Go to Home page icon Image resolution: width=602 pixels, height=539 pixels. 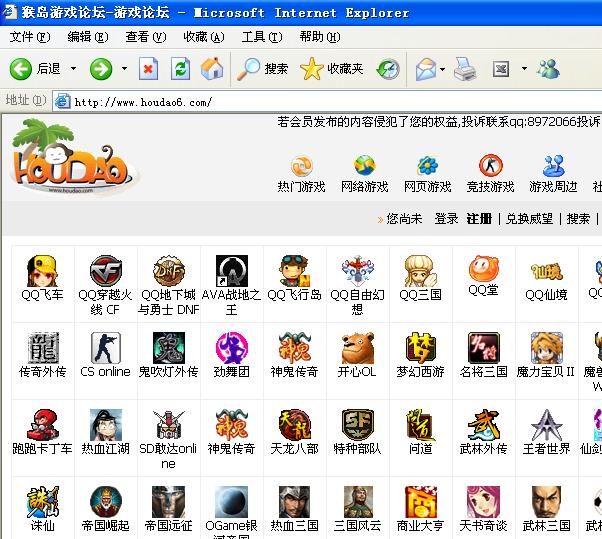pyautogui.click(x=212, y=69)
